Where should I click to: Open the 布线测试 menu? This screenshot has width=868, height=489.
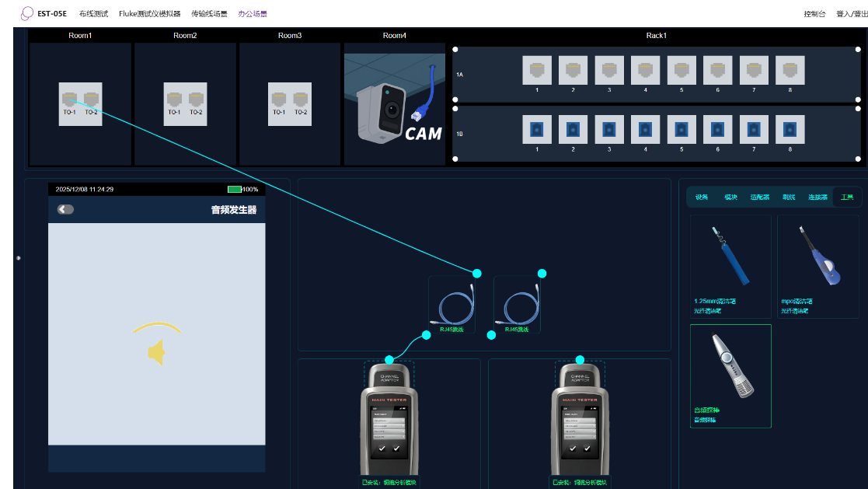pyautogui.click(x=93, y=13)
